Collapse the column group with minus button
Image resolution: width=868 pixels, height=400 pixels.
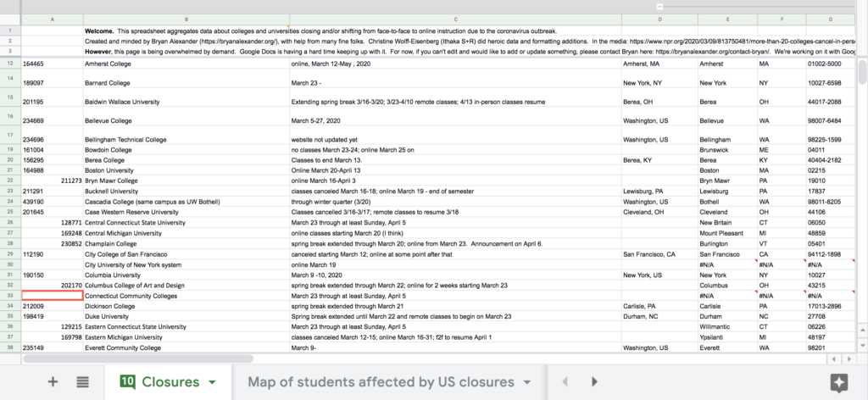[x=659, y=7]
